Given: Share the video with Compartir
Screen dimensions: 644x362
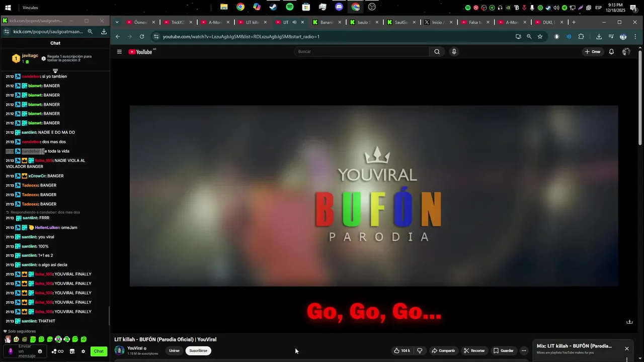Looking at the screenshot, I should point(443,350).
